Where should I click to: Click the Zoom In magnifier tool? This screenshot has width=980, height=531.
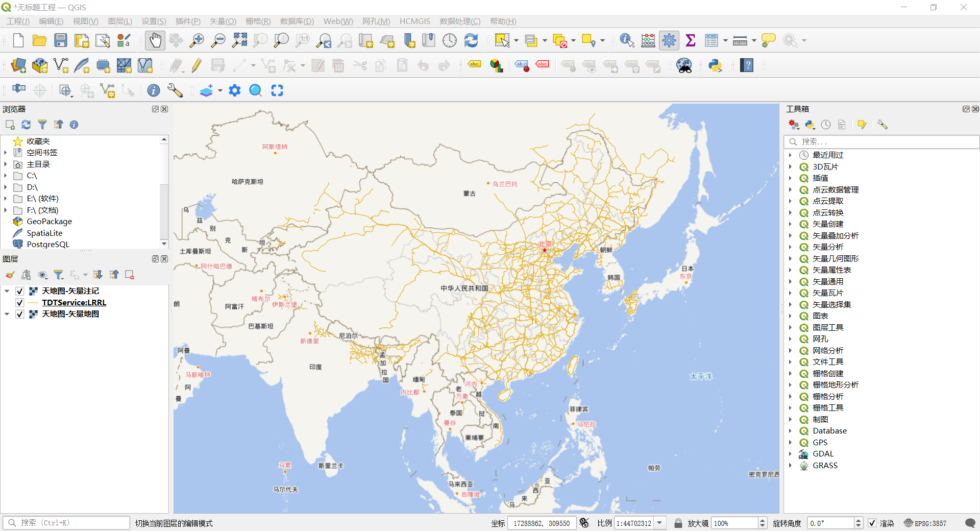pyautogui.click(x=197, y=40)
